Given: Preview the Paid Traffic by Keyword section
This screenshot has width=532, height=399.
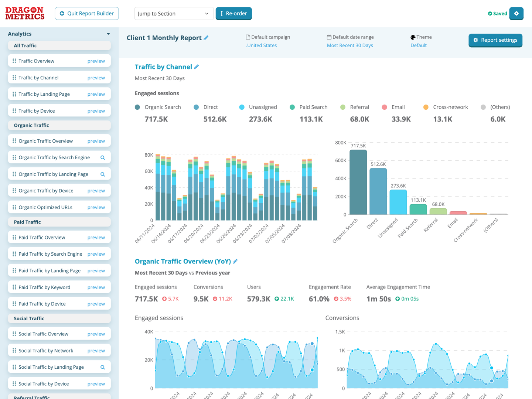Looking at the screenshot, I should [x=96, y=287].
